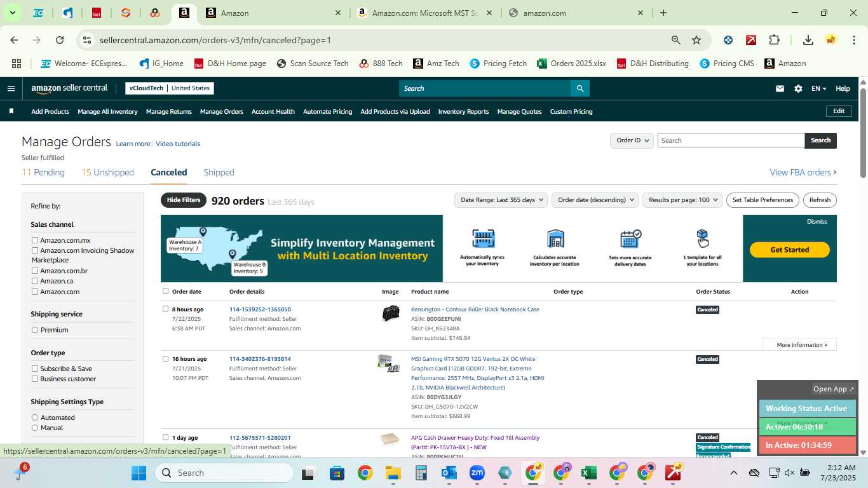Open the Manage All Inventory menu item
The height and width of the screenshot is (488, 868).
pyautogui.click(x=107, y=111)
